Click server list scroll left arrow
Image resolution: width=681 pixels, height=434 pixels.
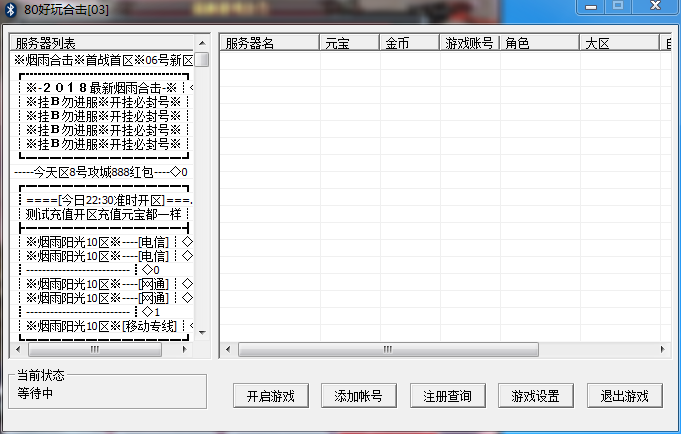pyautogui.click(x=18, y=349)
